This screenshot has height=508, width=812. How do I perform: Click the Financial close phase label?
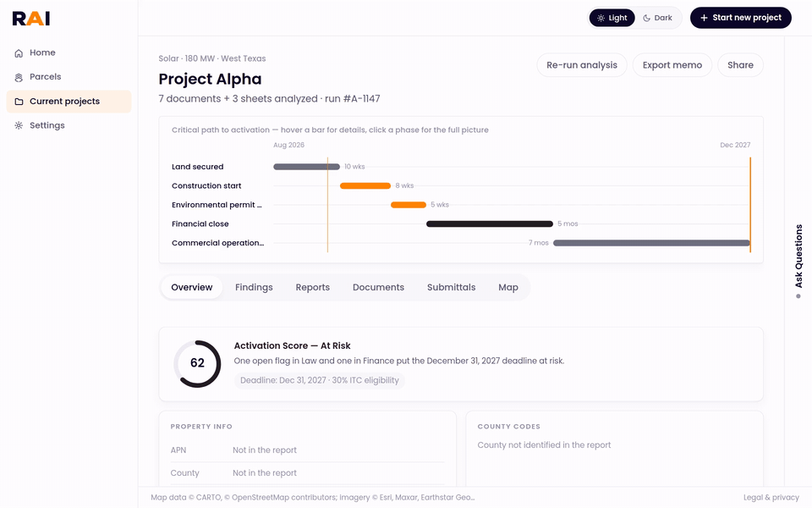pyautogui.click(x=200, y=224)
